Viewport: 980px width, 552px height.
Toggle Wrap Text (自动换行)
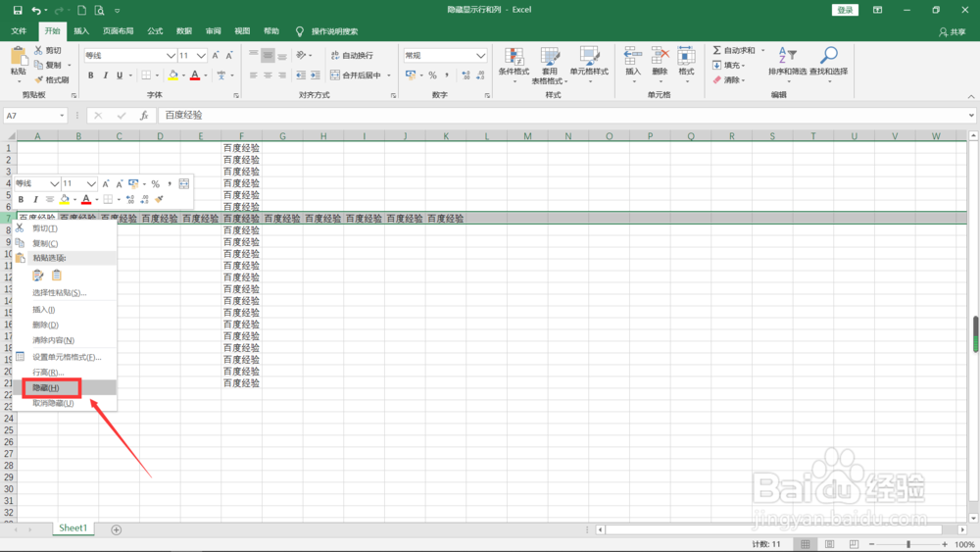(352, 55)
